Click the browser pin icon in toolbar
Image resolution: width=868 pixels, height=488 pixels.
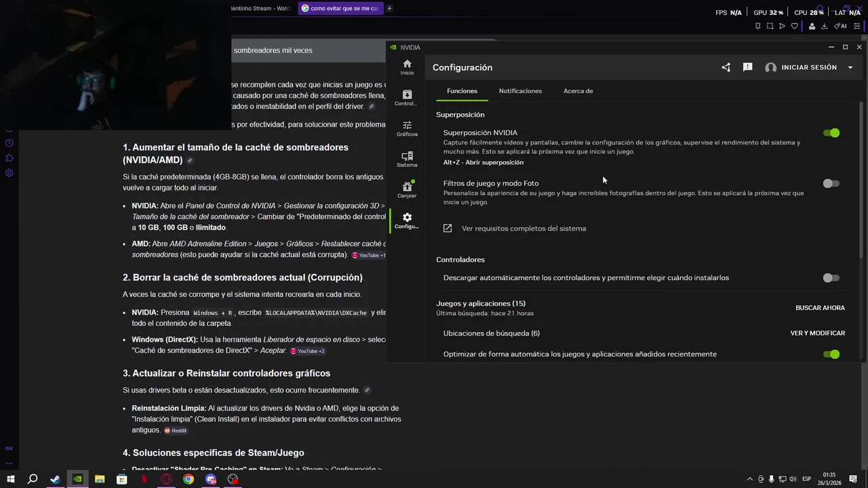tap(757, 26)
